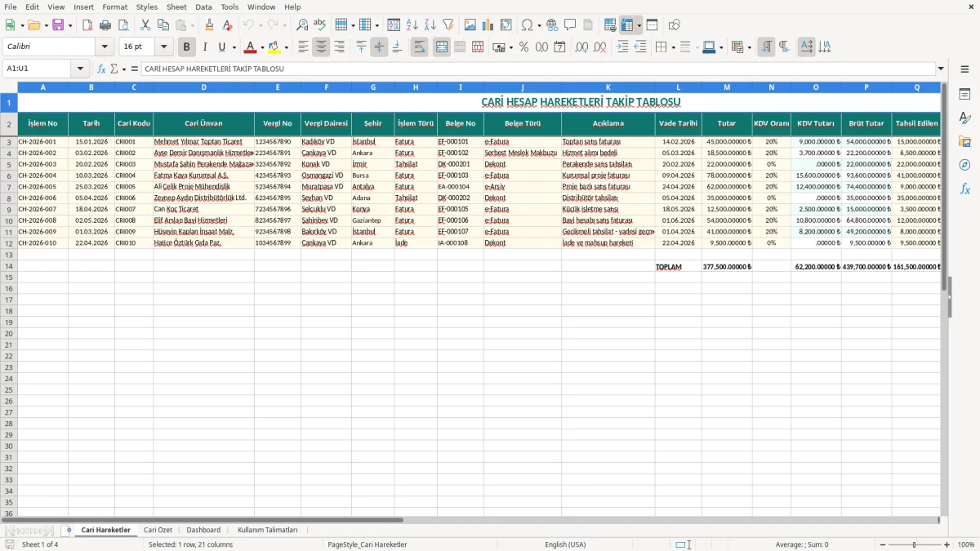Open the Data menu
The width and height of the screenshot is (980, 551).
pos(203,7)
